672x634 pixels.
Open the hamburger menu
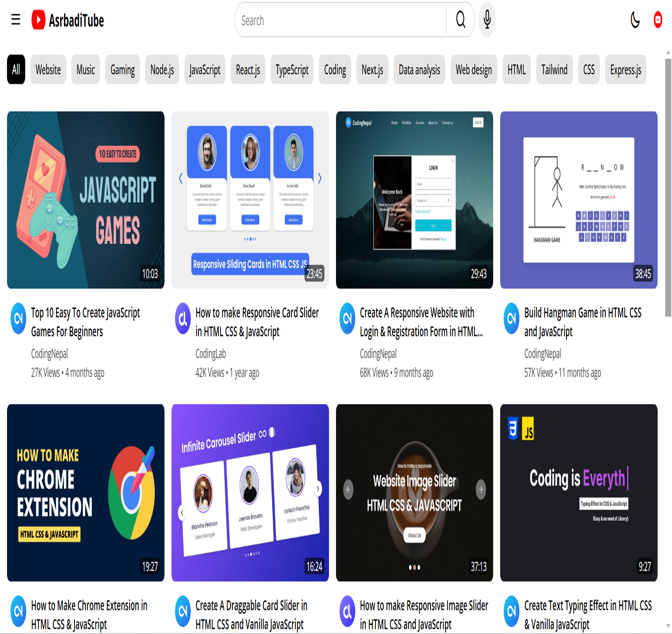click(x=16, y=20)
